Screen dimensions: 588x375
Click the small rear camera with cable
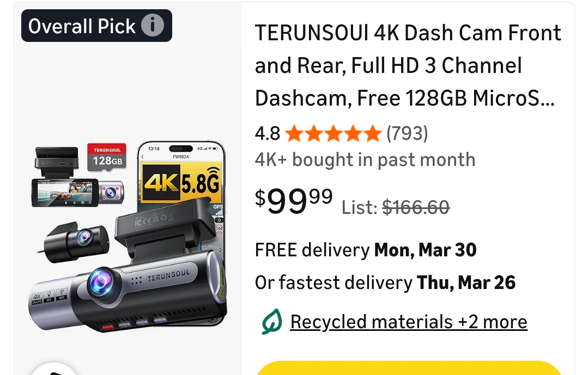pos(76,238)
